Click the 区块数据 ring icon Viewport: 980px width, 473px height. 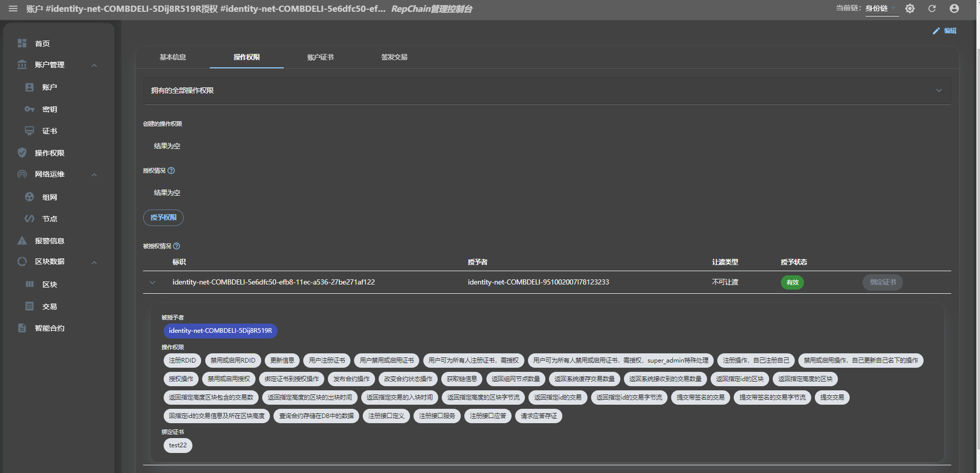tap(22, 261)
